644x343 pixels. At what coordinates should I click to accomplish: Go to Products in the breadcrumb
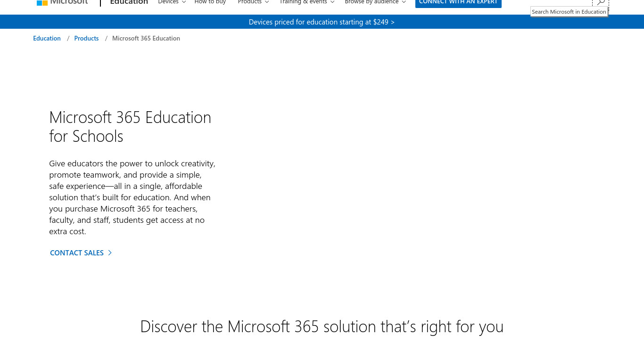point(86,39)
